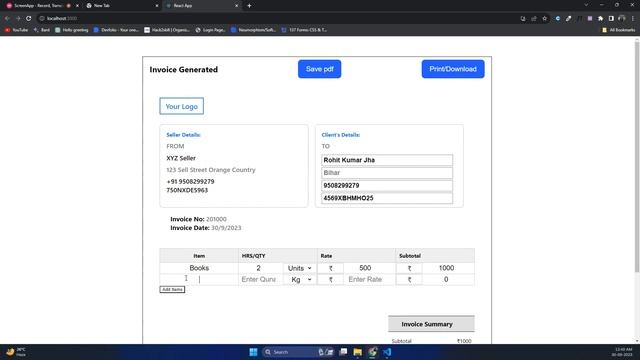Open File Explorer from the taskbar

click(358, 352)
